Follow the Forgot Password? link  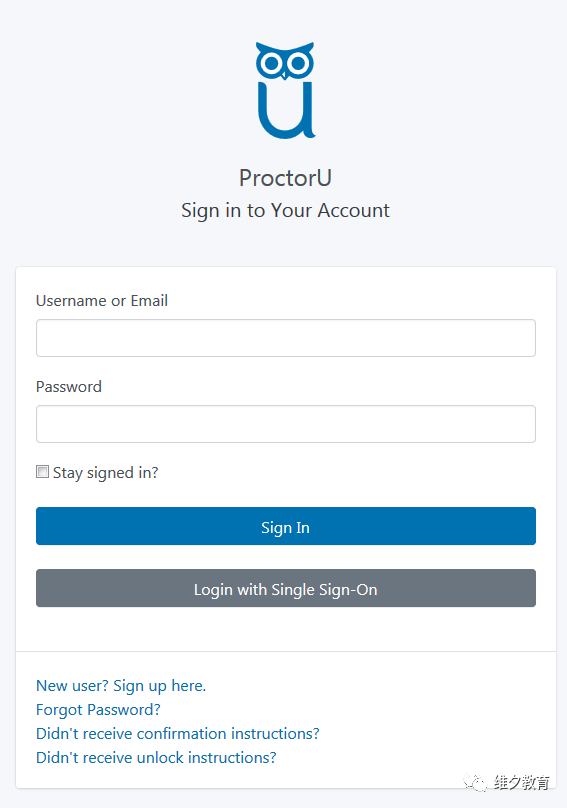click(98, 710)
